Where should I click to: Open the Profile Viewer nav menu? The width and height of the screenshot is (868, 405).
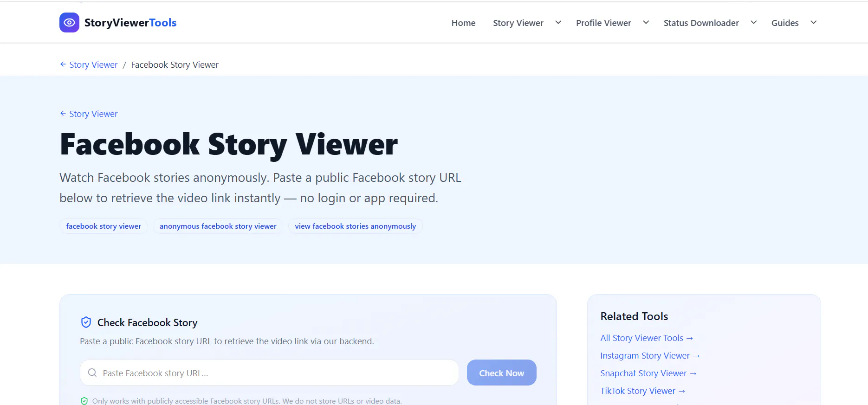coord(603,23)
